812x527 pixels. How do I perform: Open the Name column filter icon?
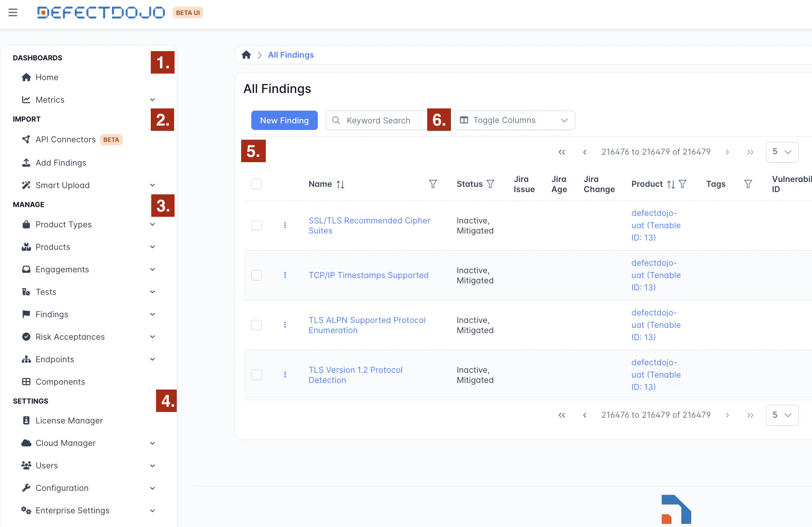tap(433, 184)
